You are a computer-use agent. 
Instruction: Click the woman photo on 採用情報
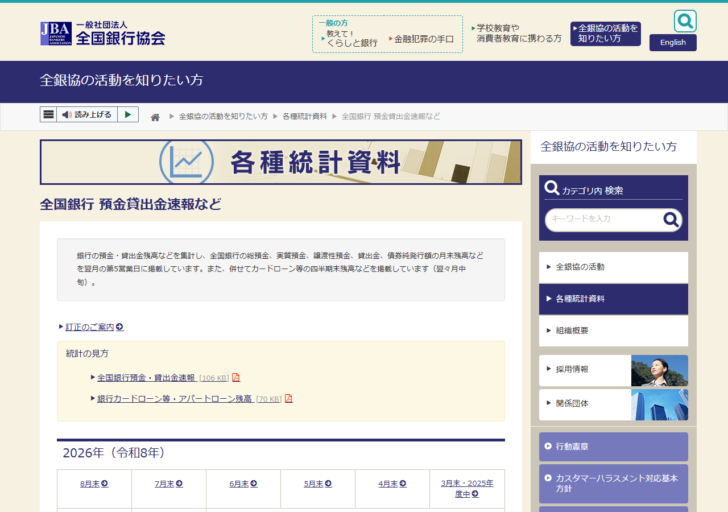tap(659, 370)
